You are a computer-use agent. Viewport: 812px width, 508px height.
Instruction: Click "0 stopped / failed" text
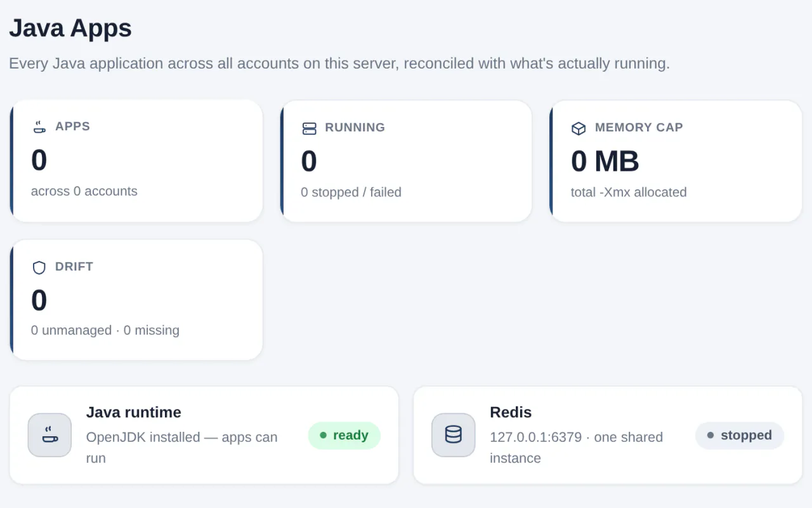(x=351, y=192)
